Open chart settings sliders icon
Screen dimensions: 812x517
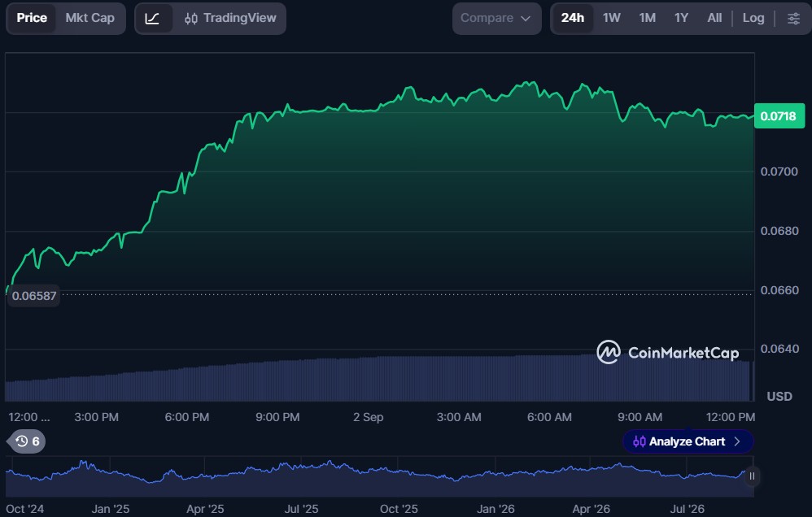(x=793, y=19)
